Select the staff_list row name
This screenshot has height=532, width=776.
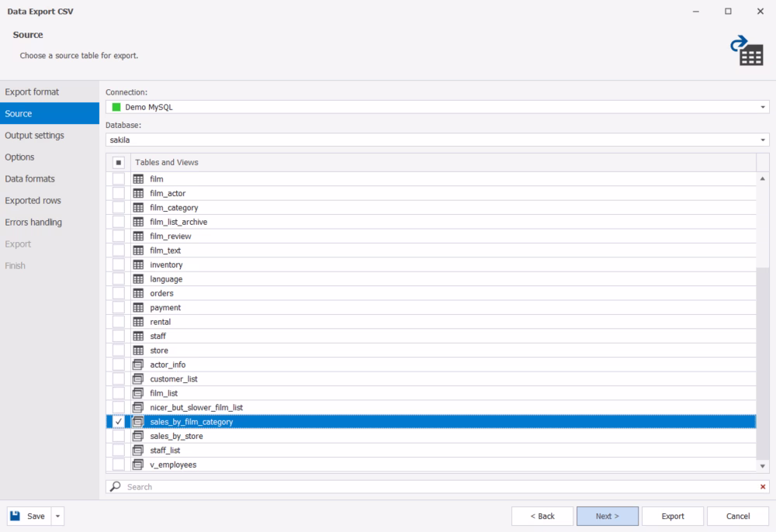pyautogui.click(x=165, y=451)
